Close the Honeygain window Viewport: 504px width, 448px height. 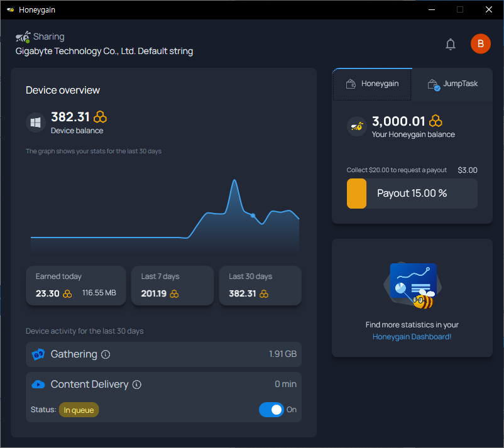pos(488,9)
